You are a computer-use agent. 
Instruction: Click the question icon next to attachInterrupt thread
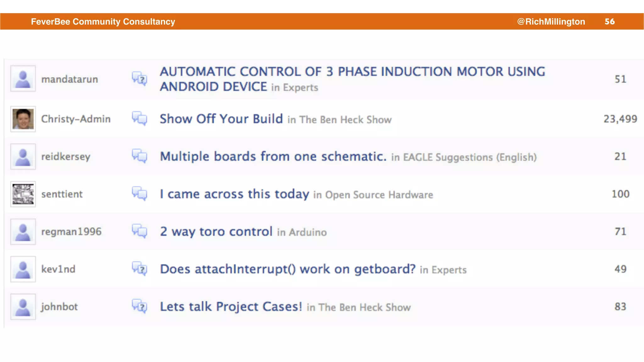(x=140, y=269)
